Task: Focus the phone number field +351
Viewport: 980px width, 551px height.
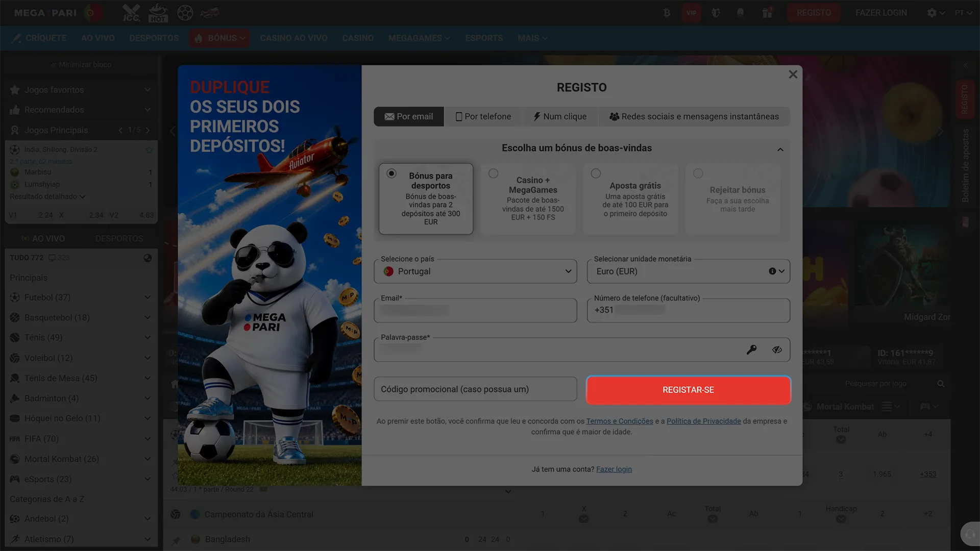Action: point(689,310)
